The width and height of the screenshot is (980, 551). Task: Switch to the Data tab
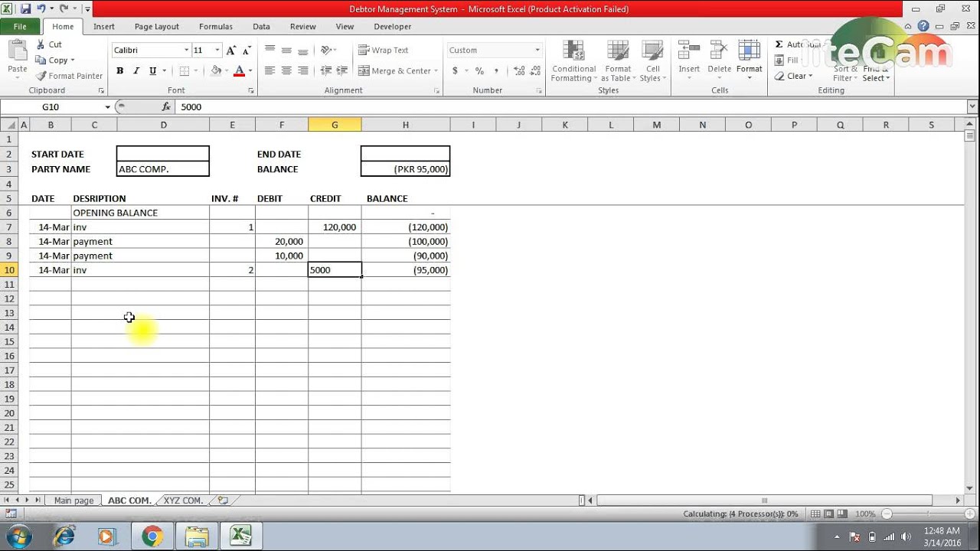(262, 26)
